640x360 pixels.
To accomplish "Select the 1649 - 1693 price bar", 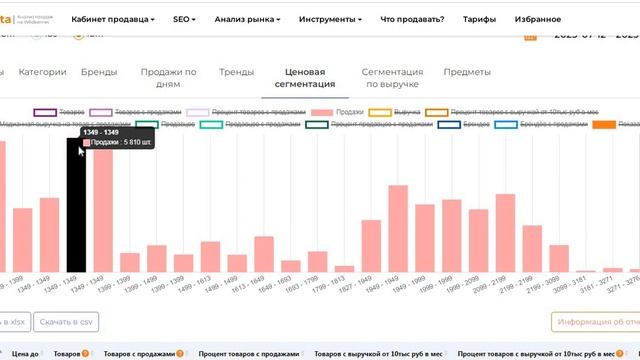I will (x=291, y=266).
